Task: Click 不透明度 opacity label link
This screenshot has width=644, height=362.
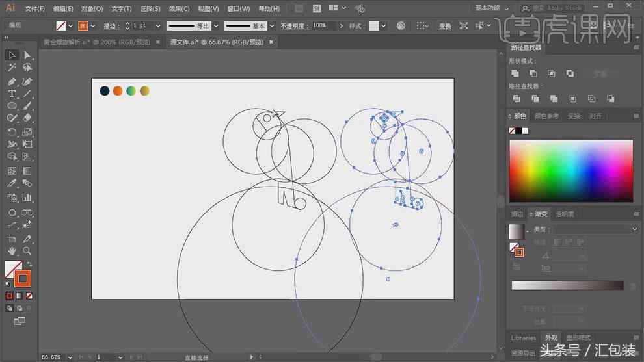Action: coord(294,26)
